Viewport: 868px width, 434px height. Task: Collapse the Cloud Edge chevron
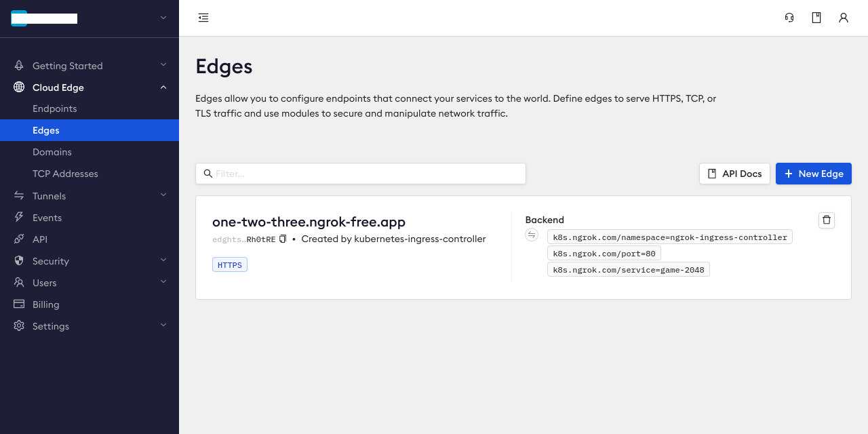pyautogui.click(x=163, y=87)
